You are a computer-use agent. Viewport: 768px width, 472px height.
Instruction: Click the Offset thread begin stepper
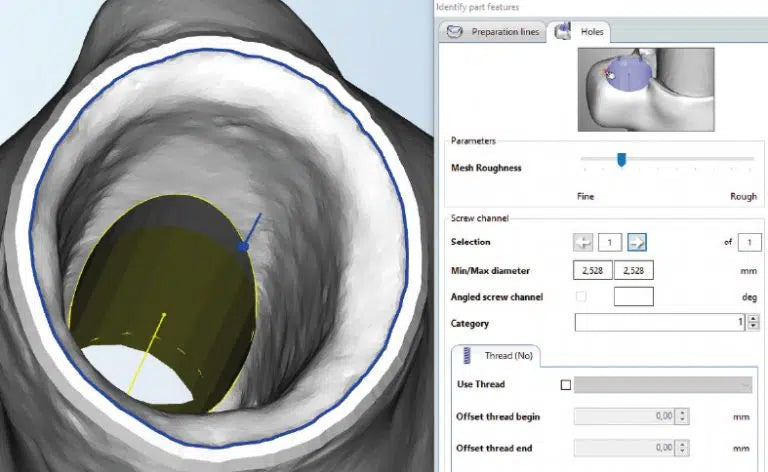[x=682, y=417]
